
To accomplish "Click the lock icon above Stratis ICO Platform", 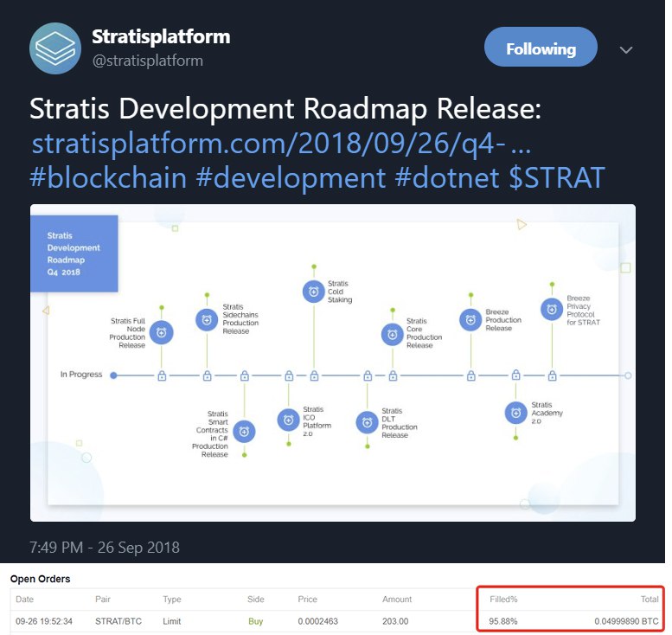I will (x=289, y=375).
